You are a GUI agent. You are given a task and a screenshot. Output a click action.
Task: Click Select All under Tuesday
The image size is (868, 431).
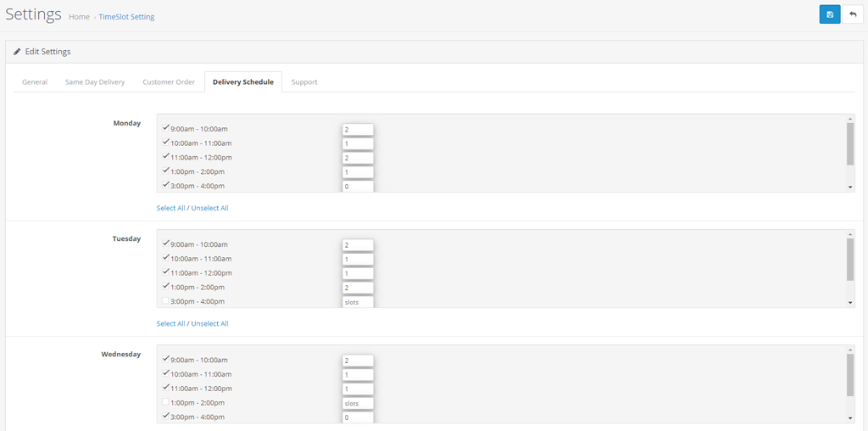point(170,323)
